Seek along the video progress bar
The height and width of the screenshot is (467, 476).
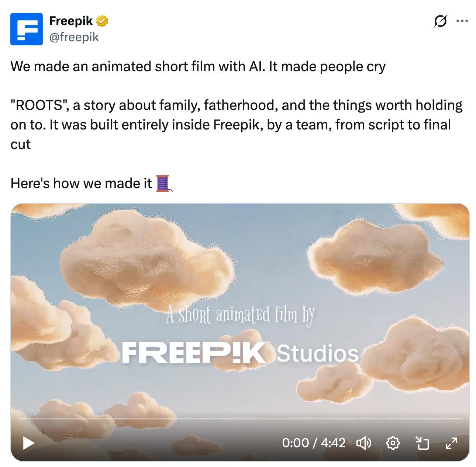coord(240,419)
